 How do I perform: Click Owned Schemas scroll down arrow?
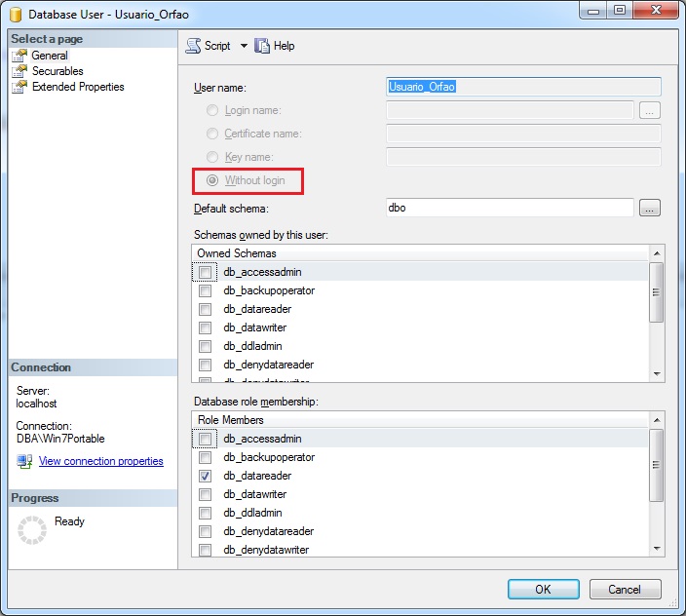point(656,374)
